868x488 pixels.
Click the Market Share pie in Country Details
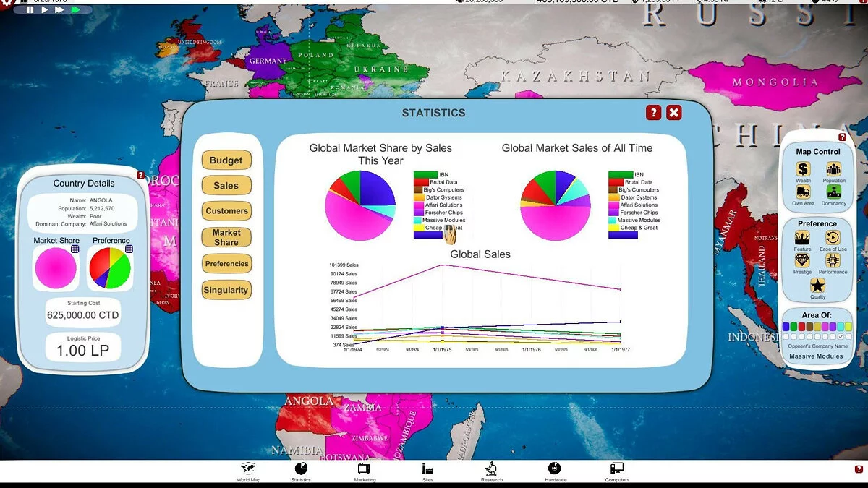pyautogui.click(x=56, y=268)
